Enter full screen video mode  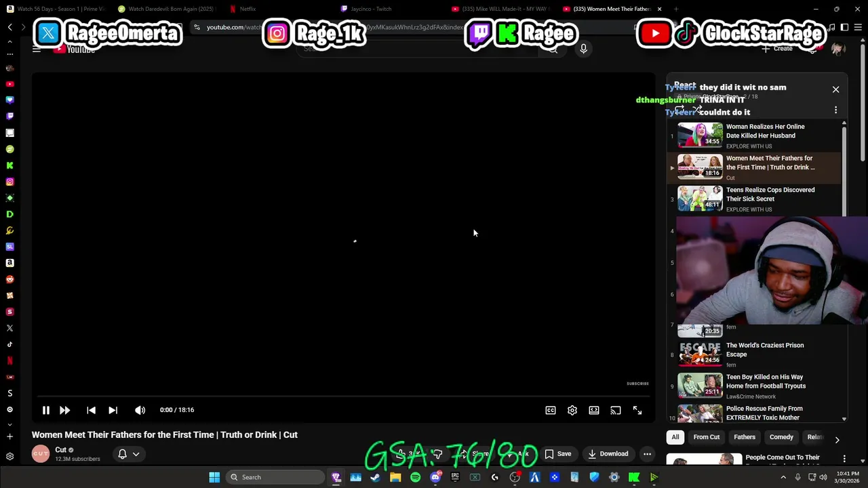(637, 410)
